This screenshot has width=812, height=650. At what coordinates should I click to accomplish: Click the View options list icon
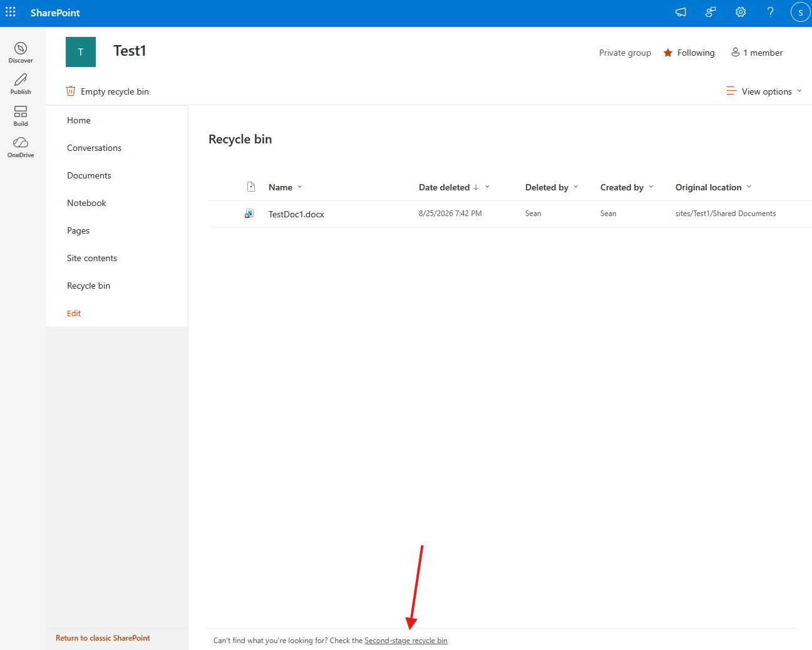(x=731, y=91)
